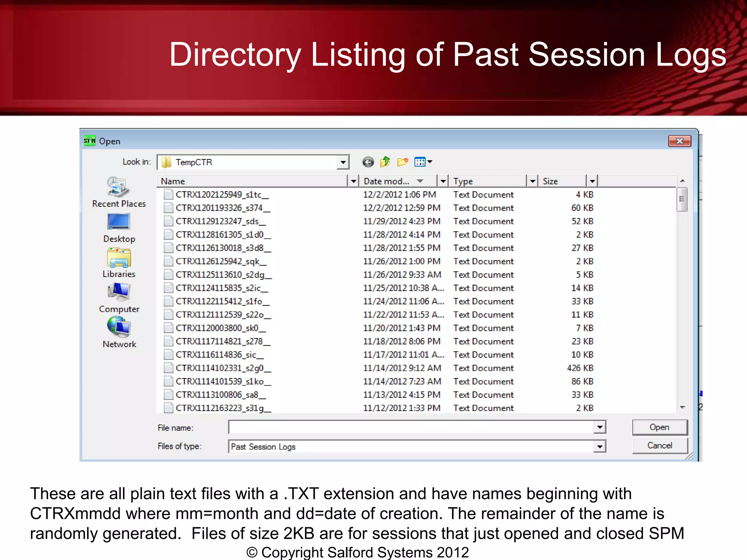Sort by the Name column header
This screenshot has height=560, width=747.
(252, 181)
